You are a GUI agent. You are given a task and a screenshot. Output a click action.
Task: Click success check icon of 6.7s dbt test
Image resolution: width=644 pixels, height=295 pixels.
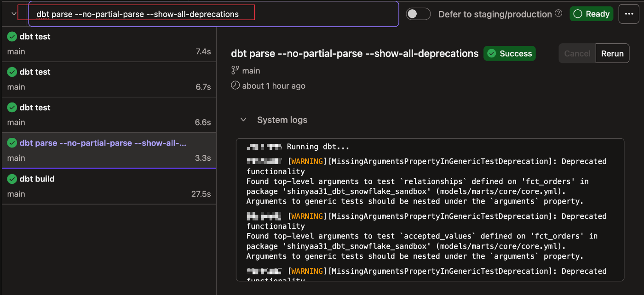point(12,72)
